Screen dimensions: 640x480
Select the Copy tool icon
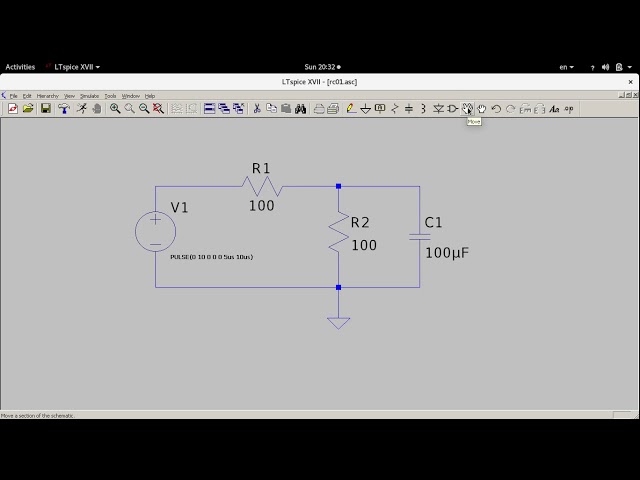tap(271, 109)
